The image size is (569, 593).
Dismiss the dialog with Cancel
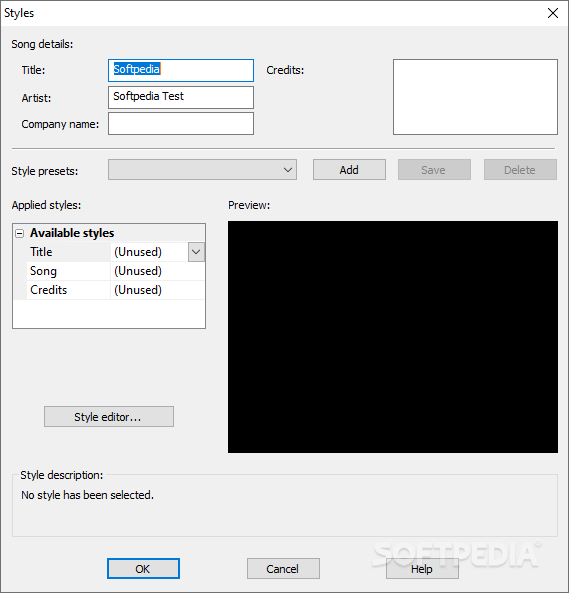tap(283, 568)
